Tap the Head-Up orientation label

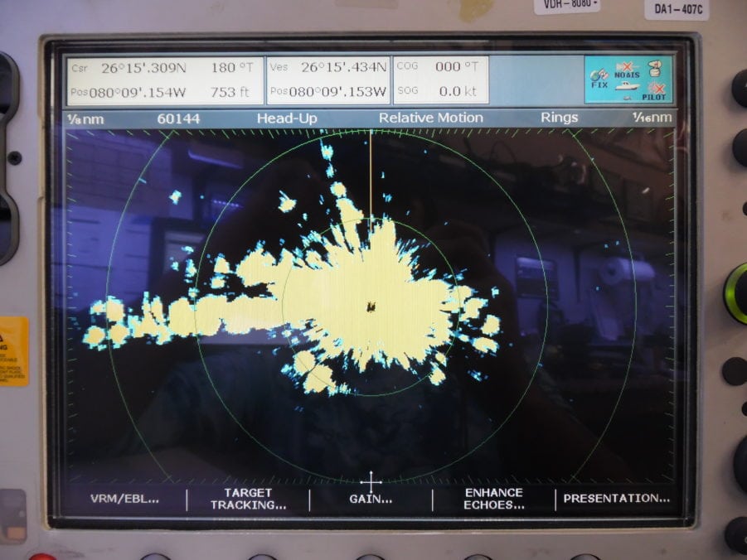[287, 118]
